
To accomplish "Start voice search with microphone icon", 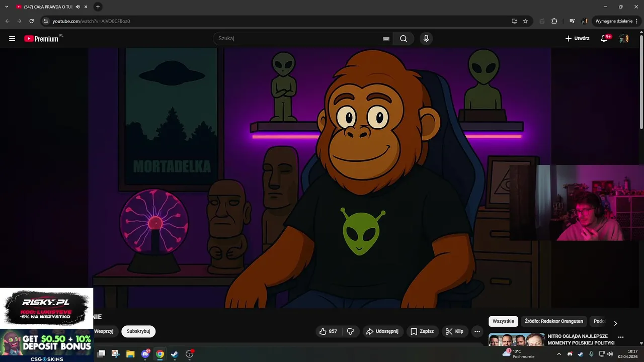I will click(426, 38).
